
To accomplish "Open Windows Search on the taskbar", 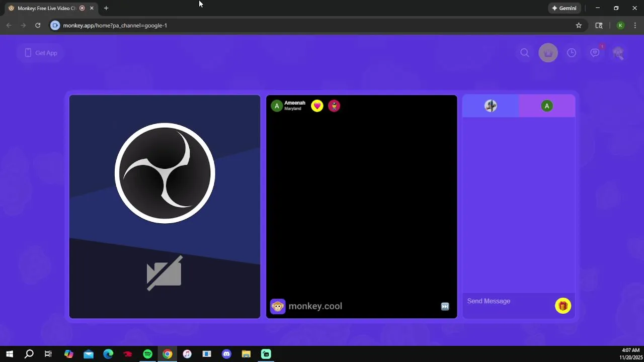I will [29, 354].
